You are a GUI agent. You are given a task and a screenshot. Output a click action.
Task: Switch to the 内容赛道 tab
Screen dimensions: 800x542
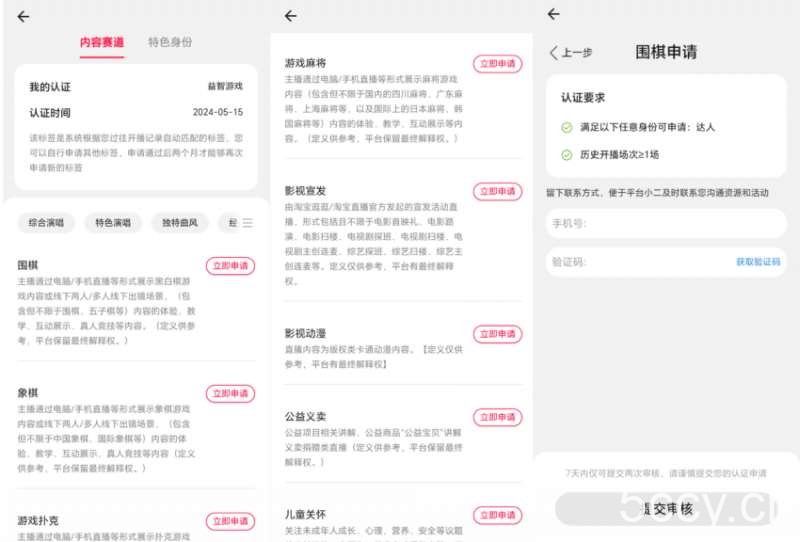pos(102,42)
